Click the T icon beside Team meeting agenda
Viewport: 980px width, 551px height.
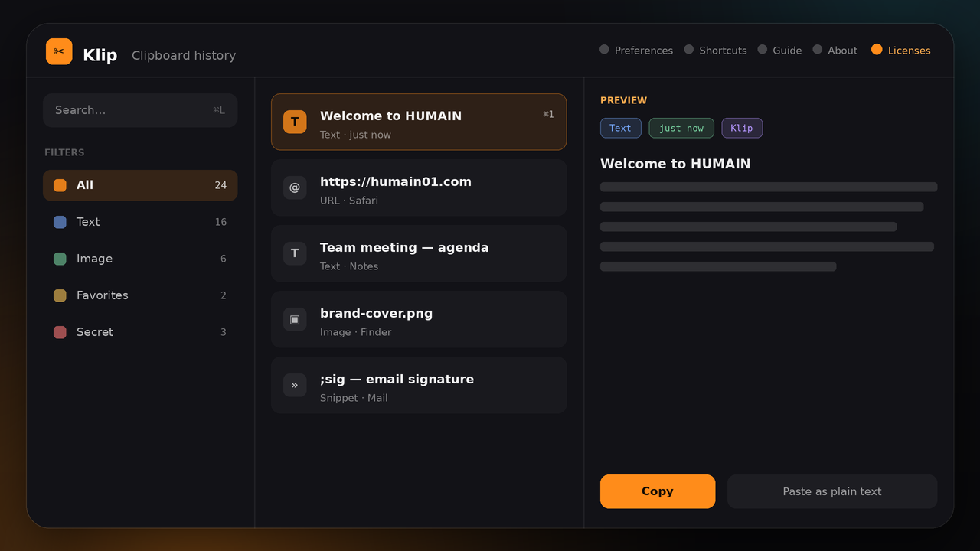point(295,253)
